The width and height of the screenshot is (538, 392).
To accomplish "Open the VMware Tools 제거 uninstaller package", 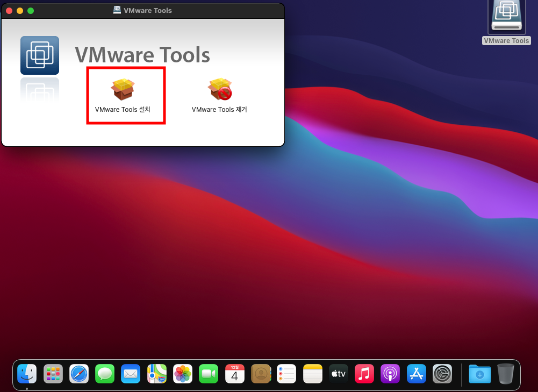I will pos(220,89).
